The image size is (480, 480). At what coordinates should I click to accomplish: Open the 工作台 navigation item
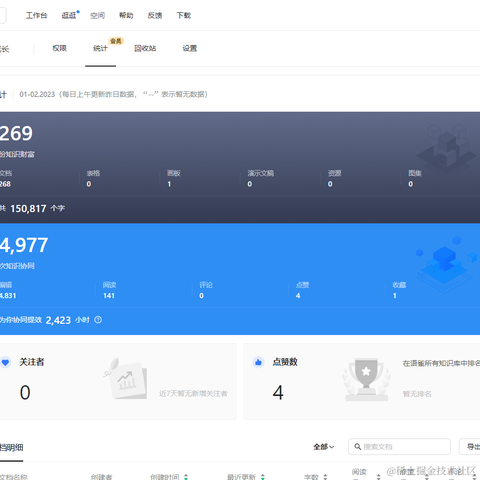click(x=36, y=15)
